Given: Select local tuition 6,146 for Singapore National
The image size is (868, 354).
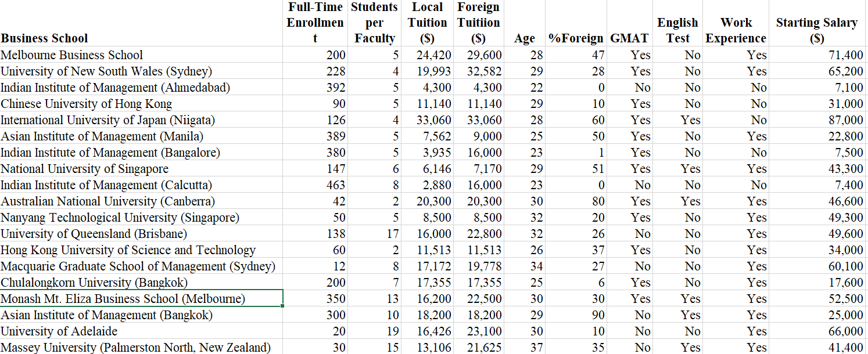Looking at the screenshot, I should [428, 169].
